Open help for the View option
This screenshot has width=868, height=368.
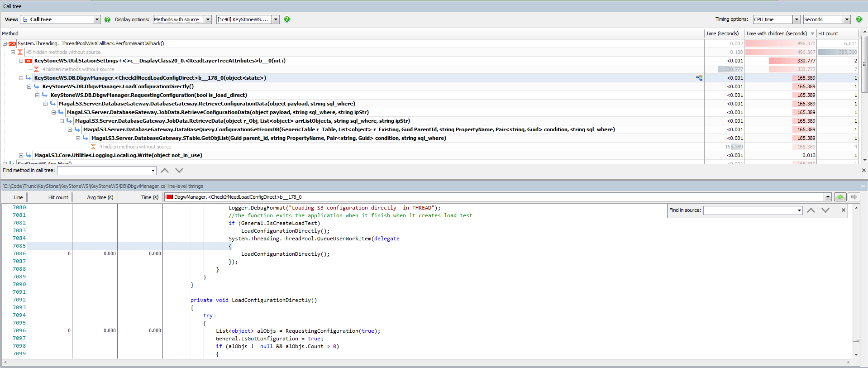107,19
